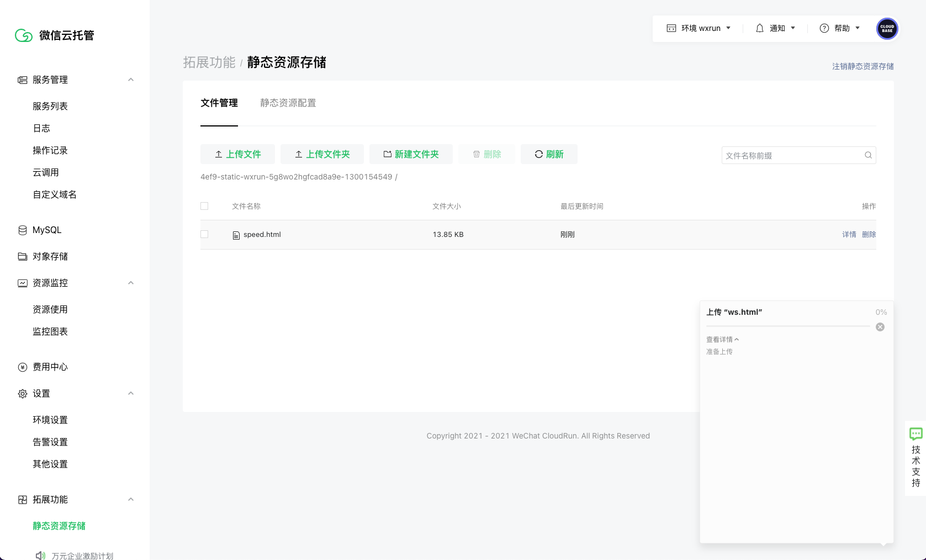Click the filename prefix search field
Image resolution: width=926 pixels, height=560 pixels.
pyautogui.click(x=792, y=155)
